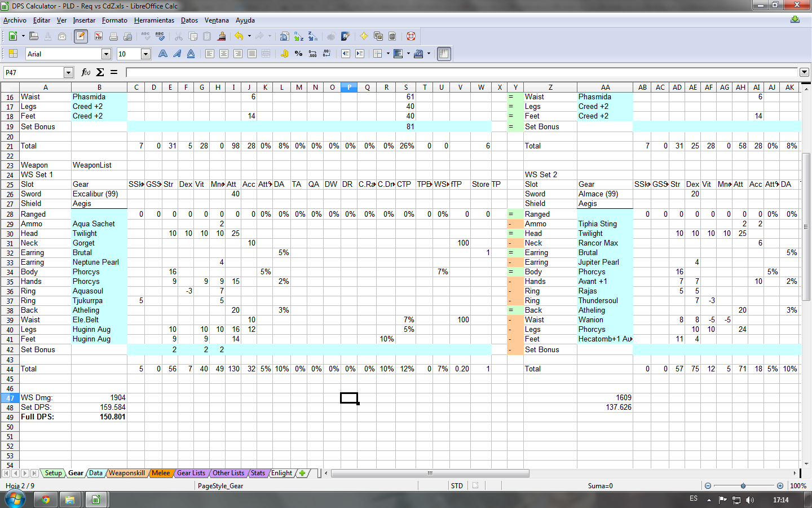This screenshot has height=508, width=812.
Task: Click Center Horizontally alignment icon
Action: 224,54
